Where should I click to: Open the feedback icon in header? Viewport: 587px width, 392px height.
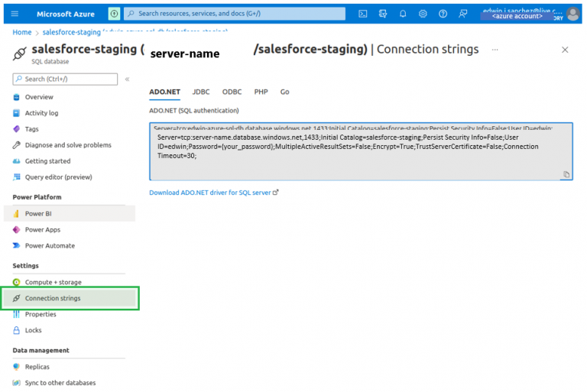click(462, 14)
